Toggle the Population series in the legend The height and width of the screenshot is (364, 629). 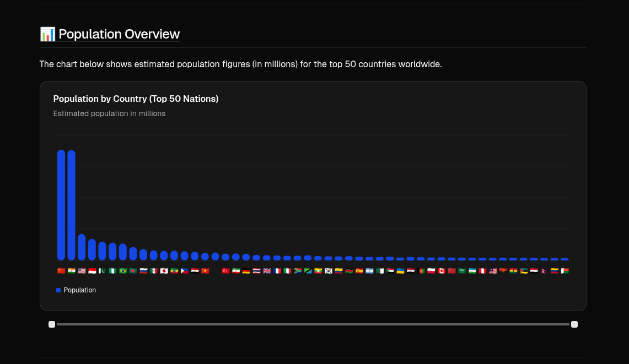pyautogui.click(x=79, y=290)
